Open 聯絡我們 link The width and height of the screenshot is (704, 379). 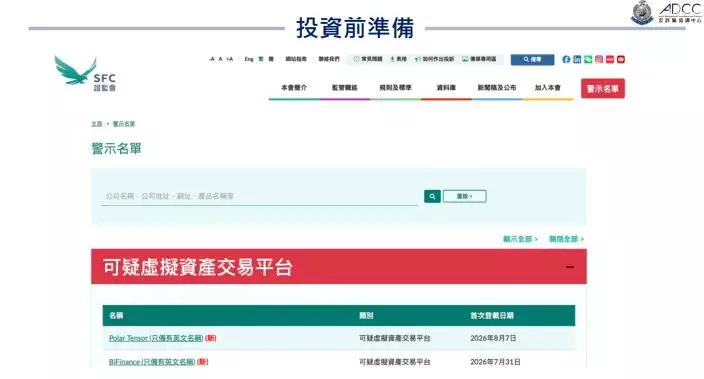click(329, 59)
